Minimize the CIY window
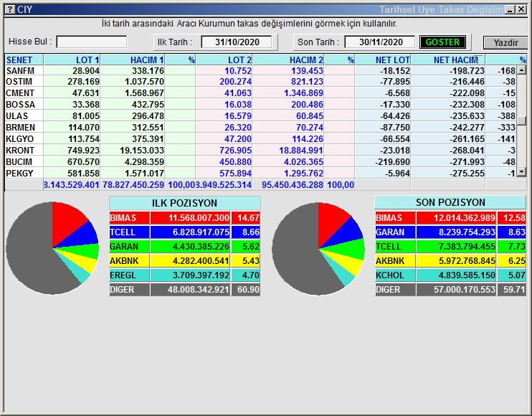This screenshot has width=532, height=416. click(x=510, y=9)
